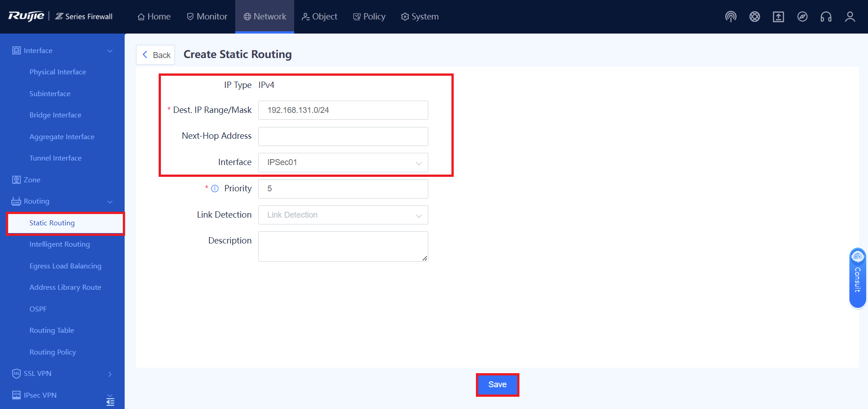
Task: Open Bridge Interface page
Action: pos(55,115)
